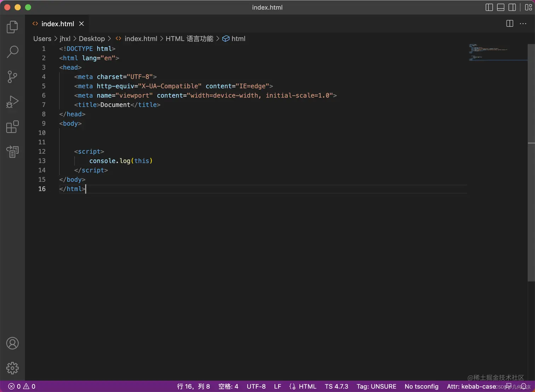Open the Explorer view in activity bar
The height and width of the screenshot is (392, 535).
click(x=12, y=27)
